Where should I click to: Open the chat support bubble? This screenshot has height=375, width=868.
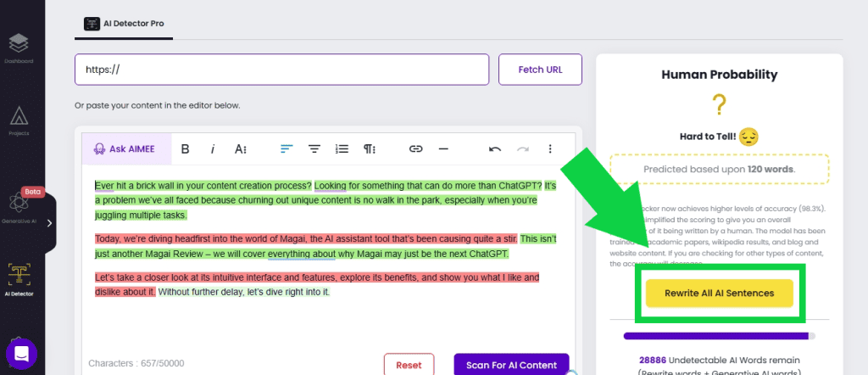(x=21, y=354)
